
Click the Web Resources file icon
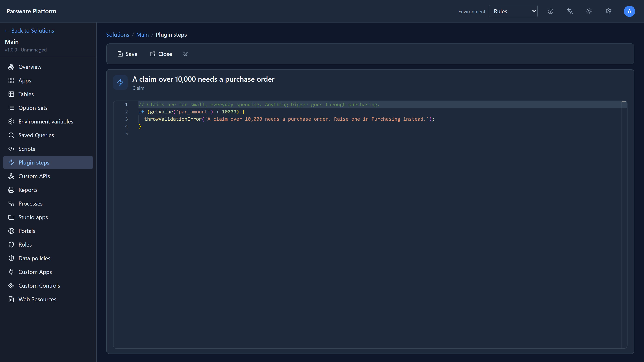coord(11,299)
